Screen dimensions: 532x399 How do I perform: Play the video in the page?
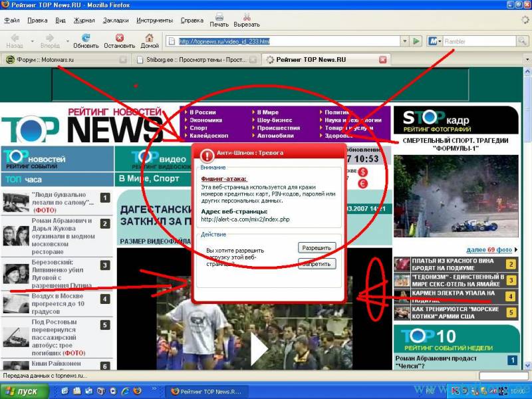pyautogui.click(x=259, y=348)
